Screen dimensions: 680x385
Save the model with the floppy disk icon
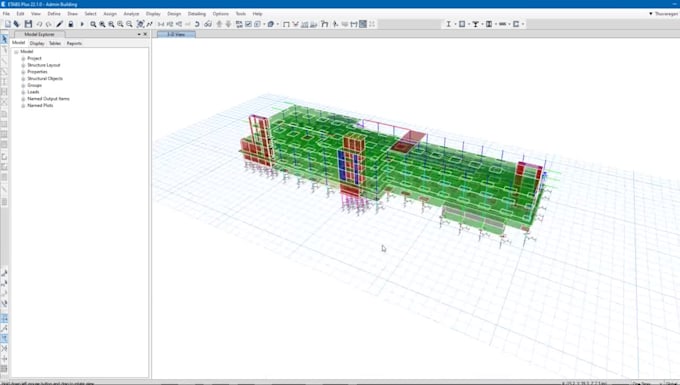[28, 24]
